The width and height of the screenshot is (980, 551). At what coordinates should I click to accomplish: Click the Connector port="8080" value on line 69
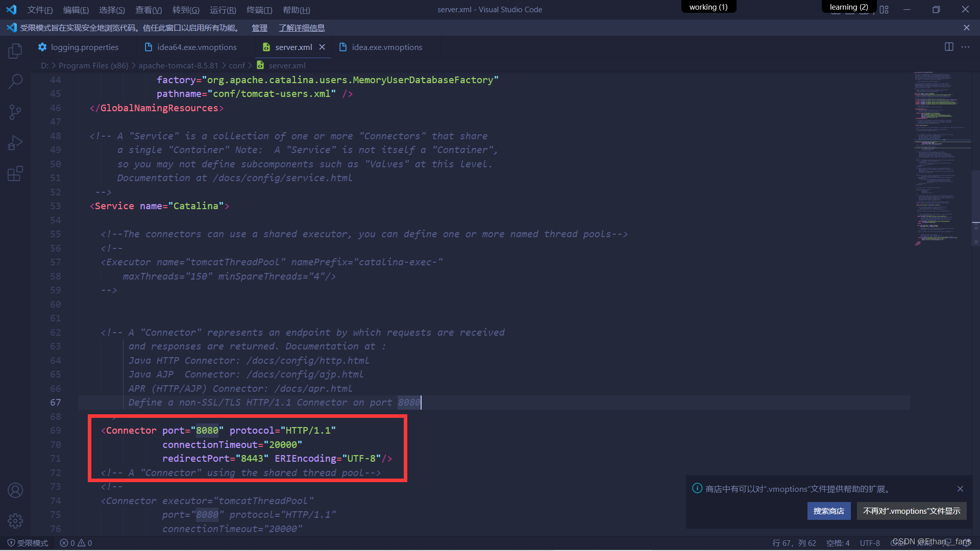pyautogui.click(x=207, y=431)
